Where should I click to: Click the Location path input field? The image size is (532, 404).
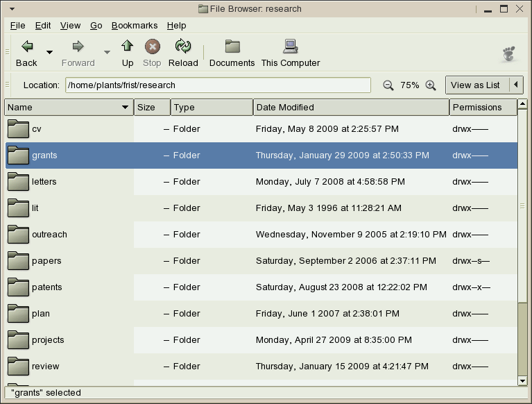click(218, 85)
